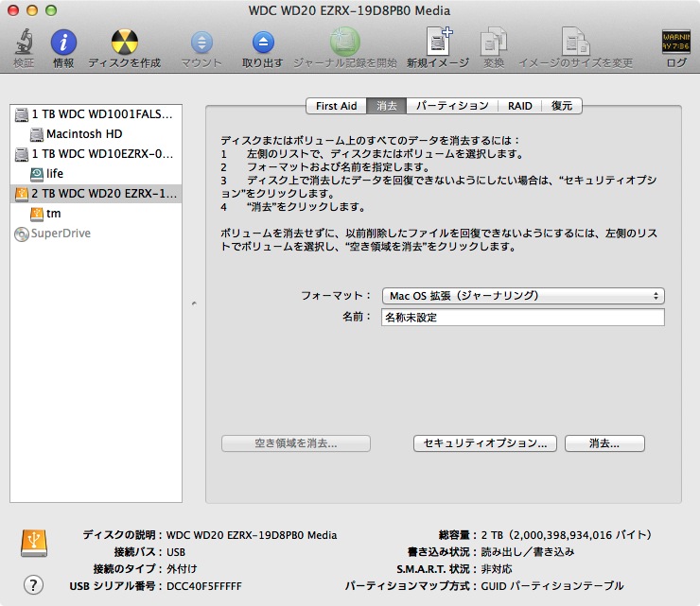Click the 検証 (Verify) microscope icon

click(x=24, y=43)
